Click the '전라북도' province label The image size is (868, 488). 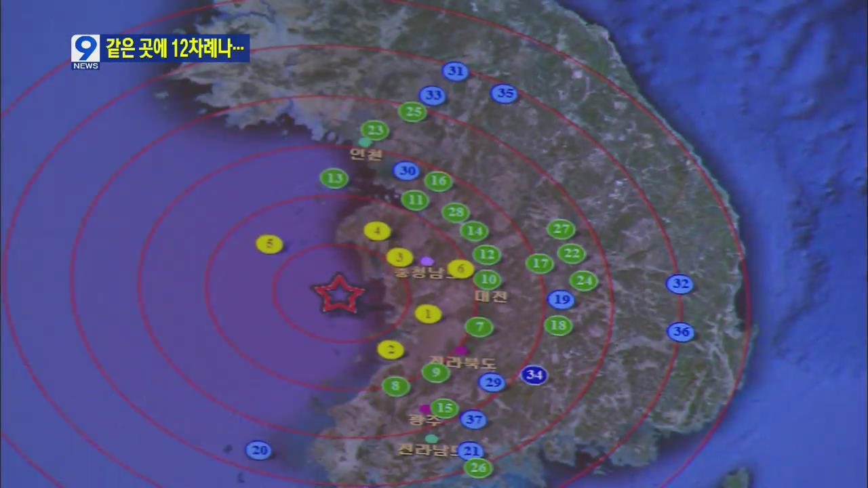tap(465, 363)
